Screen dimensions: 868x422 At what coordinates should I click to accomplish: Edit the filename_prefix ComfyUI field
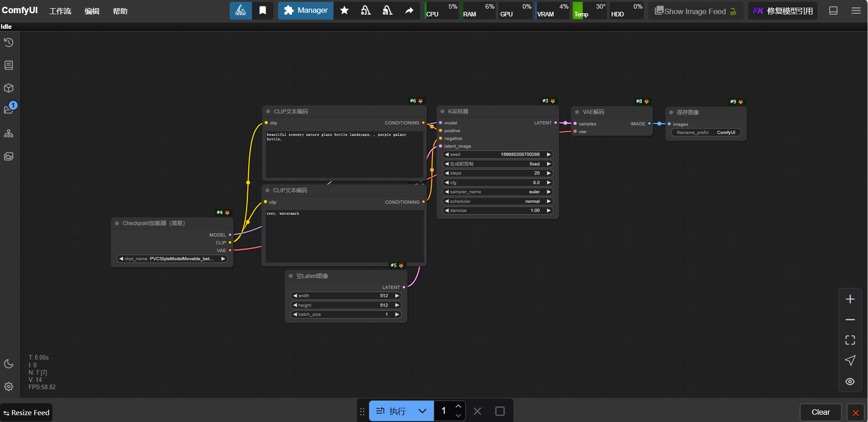pos(706,133)
